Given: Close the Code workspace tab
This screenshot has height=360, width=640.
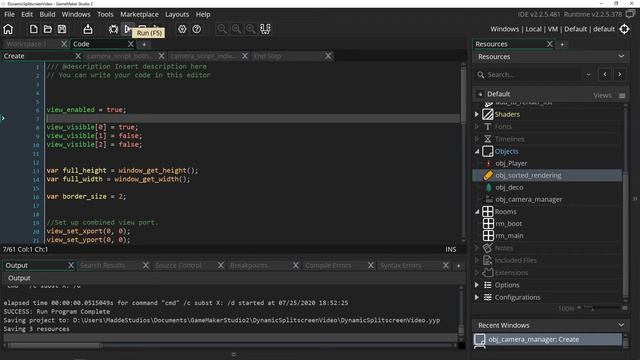Looking at the screenshot, I should pos(131,44).
